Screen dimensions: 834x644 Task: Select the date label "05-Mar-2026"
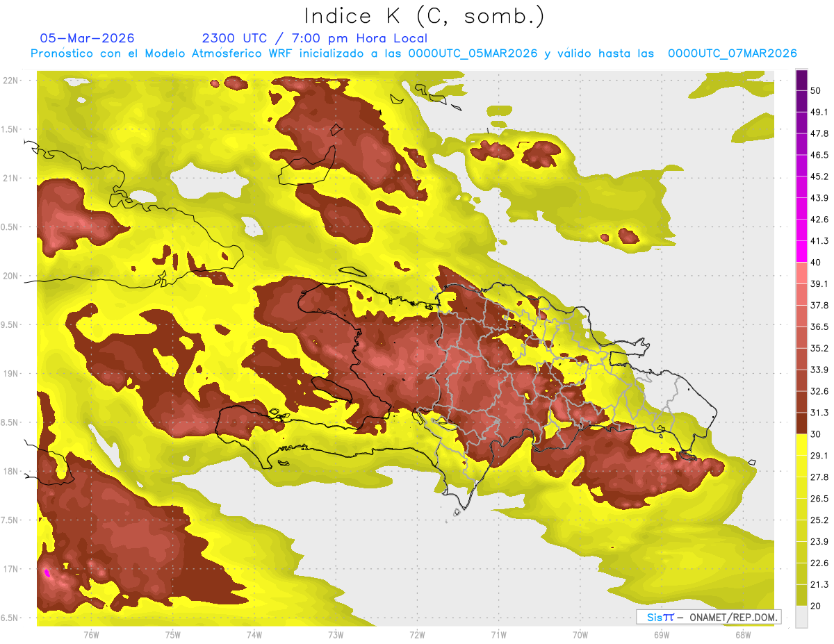click(x=87, y=38)
